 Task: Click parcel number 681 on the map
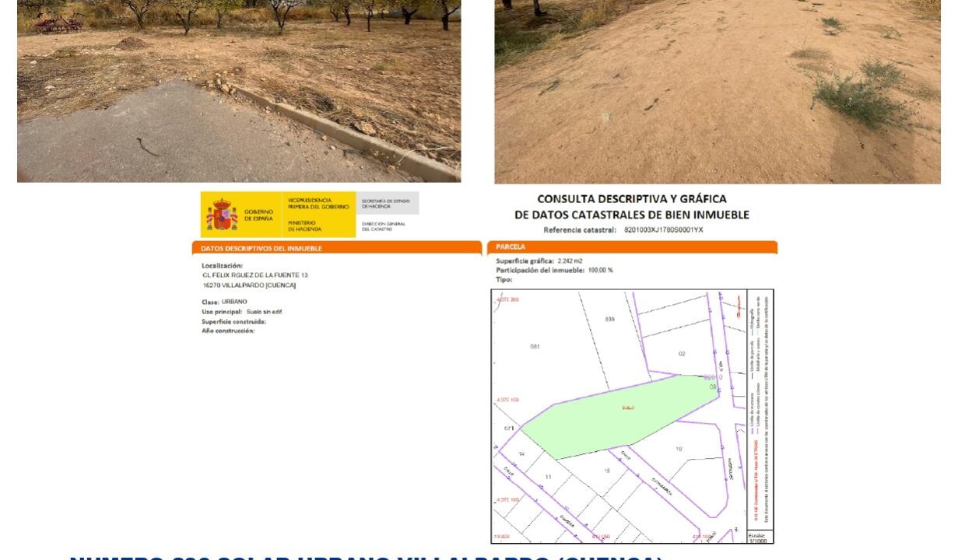click(535, 346)
